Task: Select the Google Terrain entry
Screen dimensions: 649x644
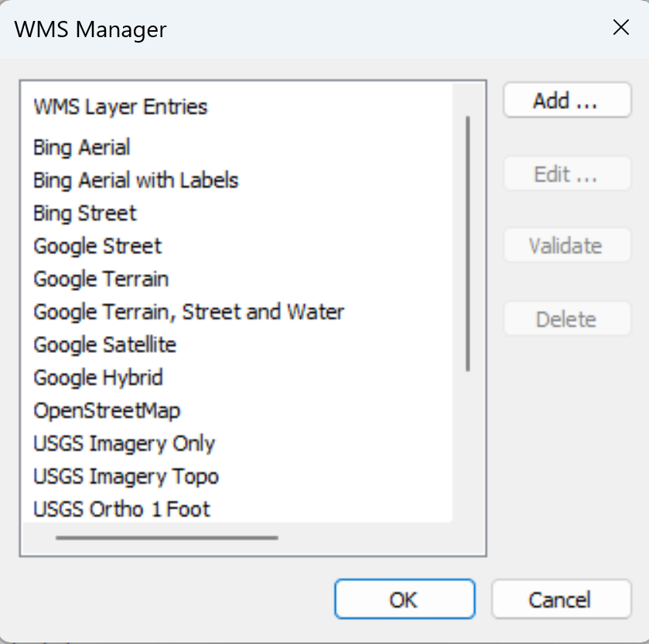Action: pos(101,279)
